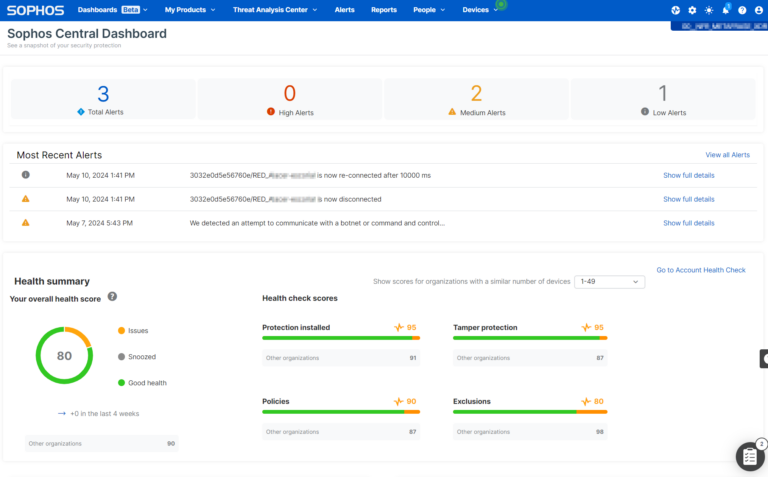Click the Protection installed progress bar
768x477 pixels.
point(341,338)
